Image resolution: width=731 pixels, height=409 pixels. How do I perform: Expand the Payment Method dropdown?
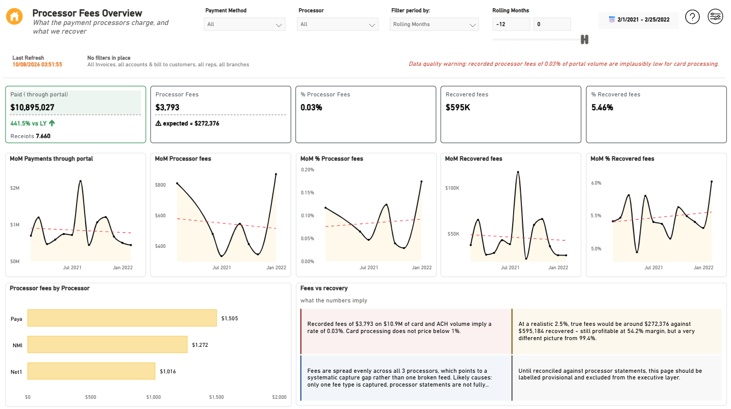click(245, 24)
